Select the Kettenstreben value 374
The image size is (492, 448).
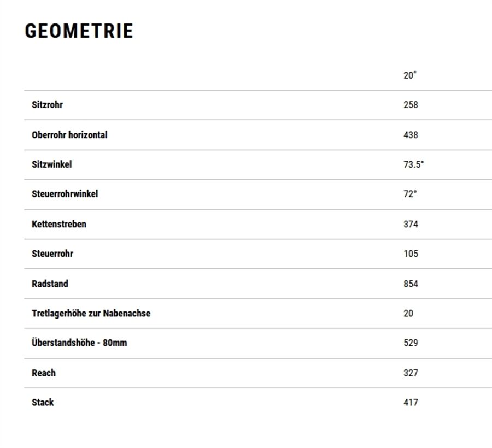[411, 224]
